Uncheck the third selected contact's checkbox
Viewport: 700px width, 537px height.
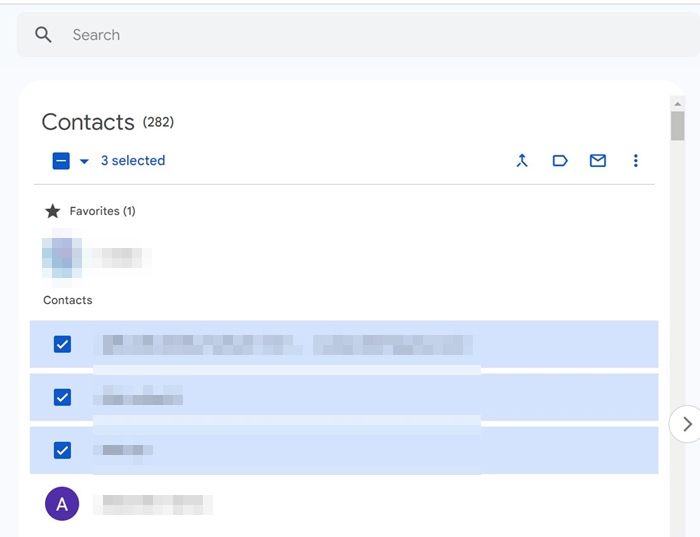pyautogui.click(x=62, y=450)
